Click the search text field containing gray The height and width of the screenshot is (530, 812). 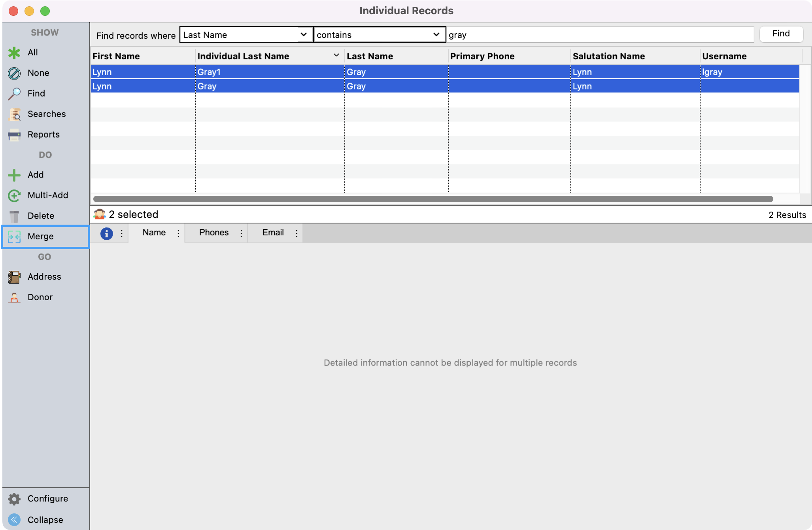(x=600, y=35)
